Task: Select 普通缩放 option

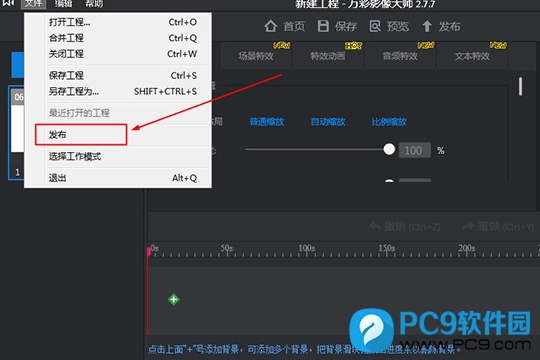Action: 267,122
